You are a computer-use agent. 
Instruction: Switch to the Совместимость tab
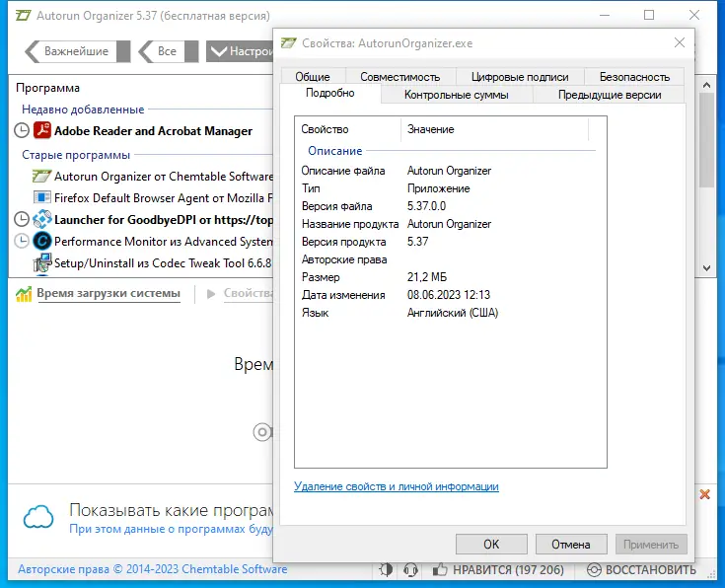pos(399,77)
